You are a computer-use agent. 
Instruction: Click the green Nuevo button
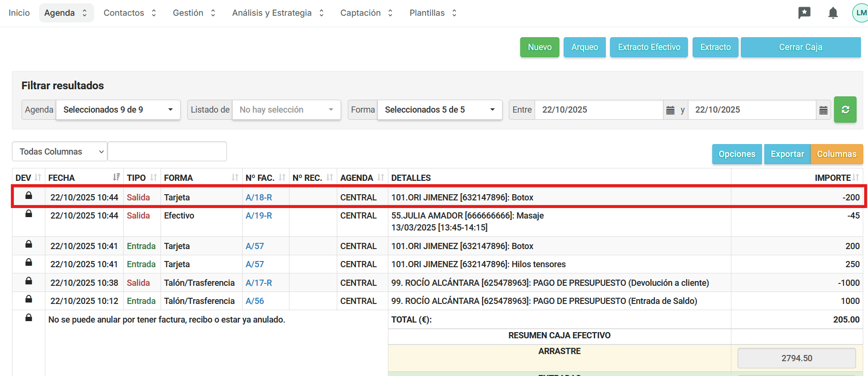539,47
